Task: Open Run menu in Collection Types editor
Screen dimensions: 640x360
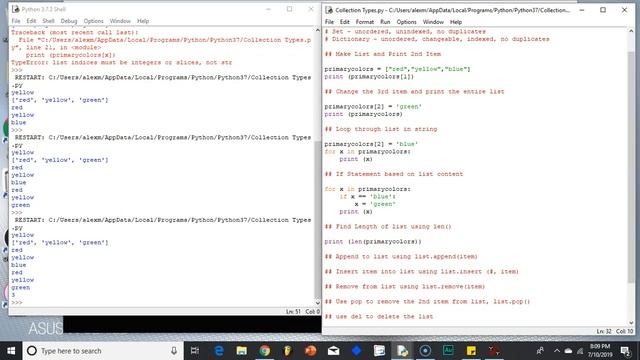Action: 385,22
